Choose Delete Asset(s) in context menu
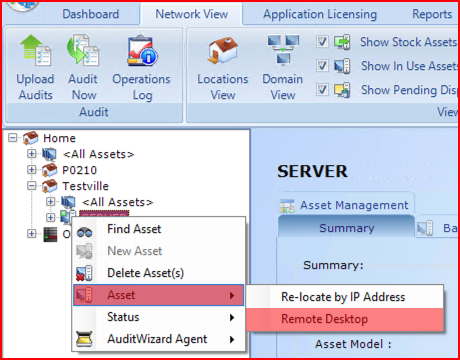Viewport: 460px width, 360px height. (159, 273)
